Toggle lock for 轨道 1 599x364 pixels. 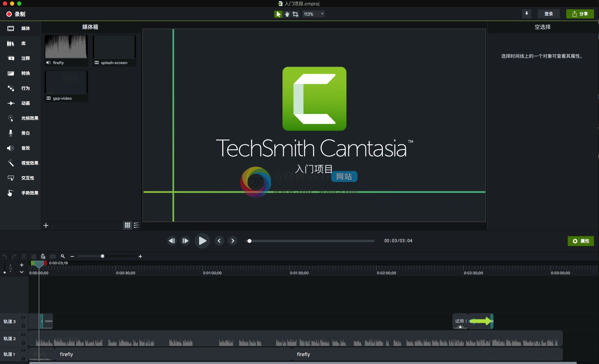coord(23,358)
